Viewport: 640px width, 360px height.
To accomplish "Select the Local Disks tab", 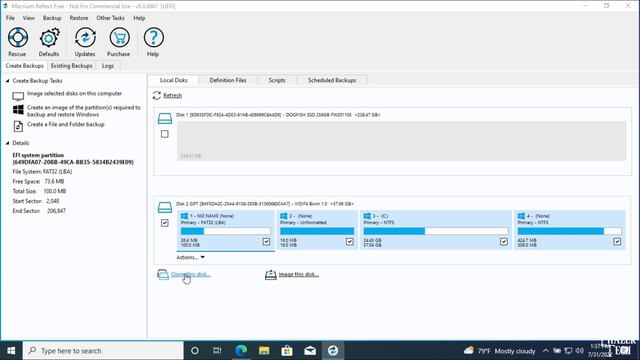I will [173, 80].
